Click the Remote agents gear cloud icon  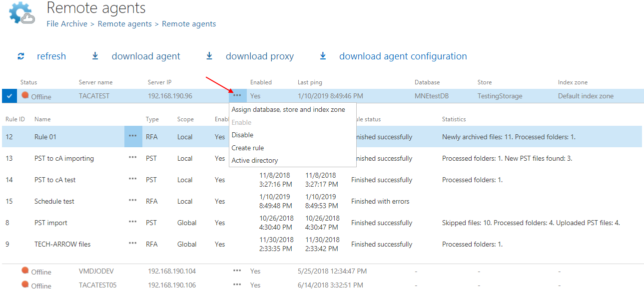pos(22,13)
